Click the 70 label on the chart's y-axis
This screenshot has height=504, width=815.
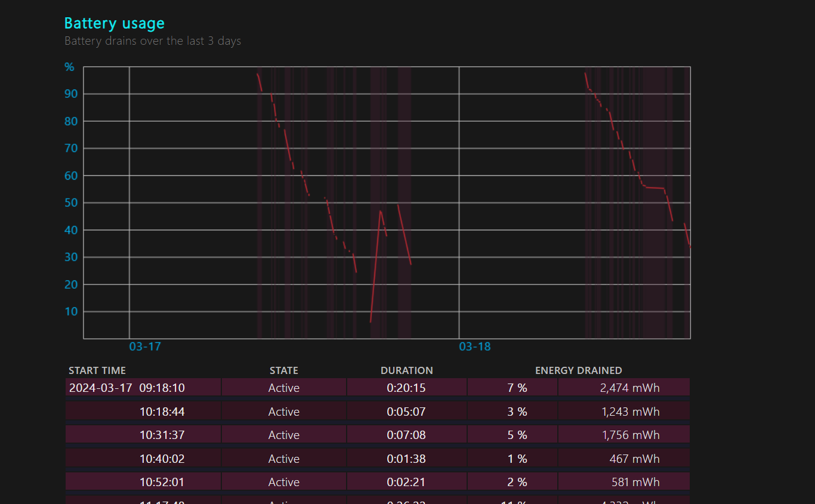click(x=72, y=148)
